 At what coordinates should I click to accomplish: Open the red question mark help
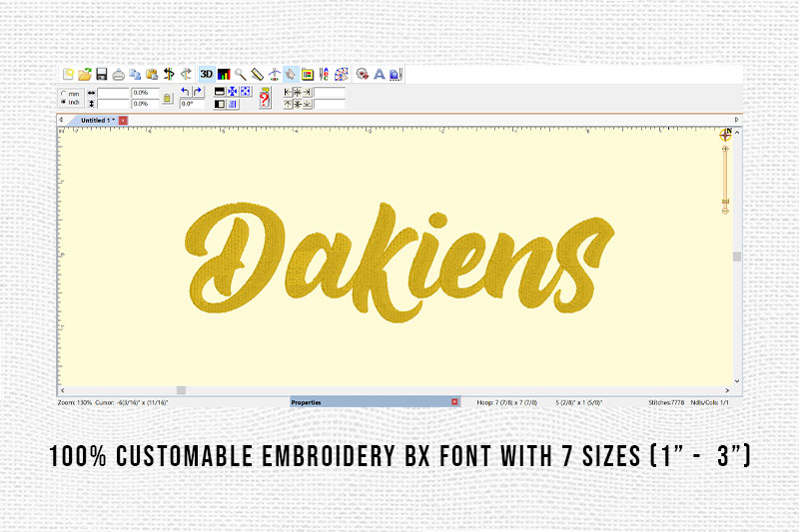click(265, 98)
